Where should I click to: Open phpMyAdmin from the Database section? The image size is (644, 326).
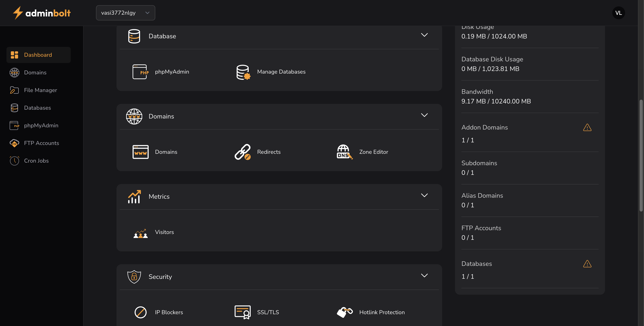tap(141, 72)
